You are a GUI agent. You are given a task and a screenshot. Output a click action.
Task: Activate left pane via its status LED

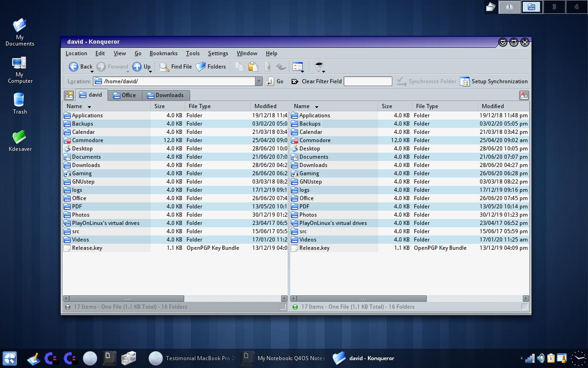68,307
